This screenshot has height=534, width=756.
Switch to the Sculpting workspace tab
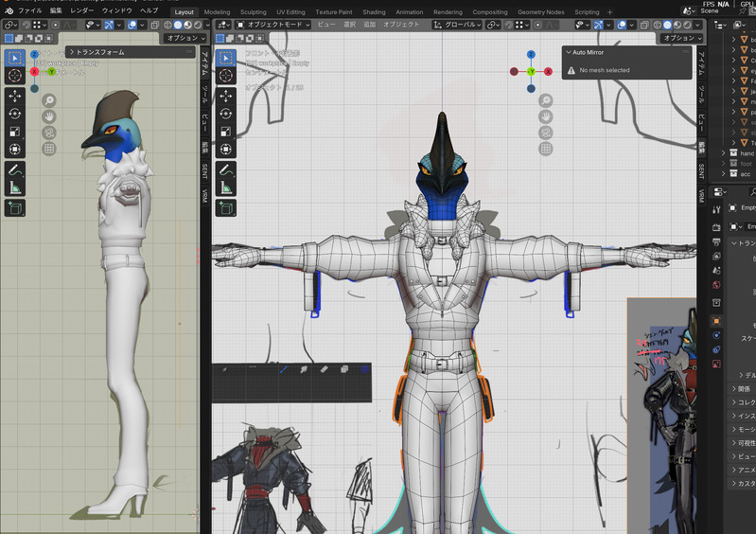pyautogui.click(x=254, y=12)
